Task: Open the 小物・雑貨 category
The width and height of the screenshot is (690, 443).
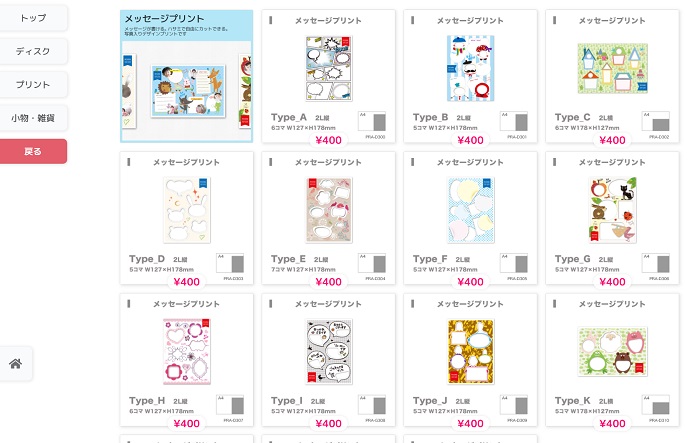Action: point(33,118)
